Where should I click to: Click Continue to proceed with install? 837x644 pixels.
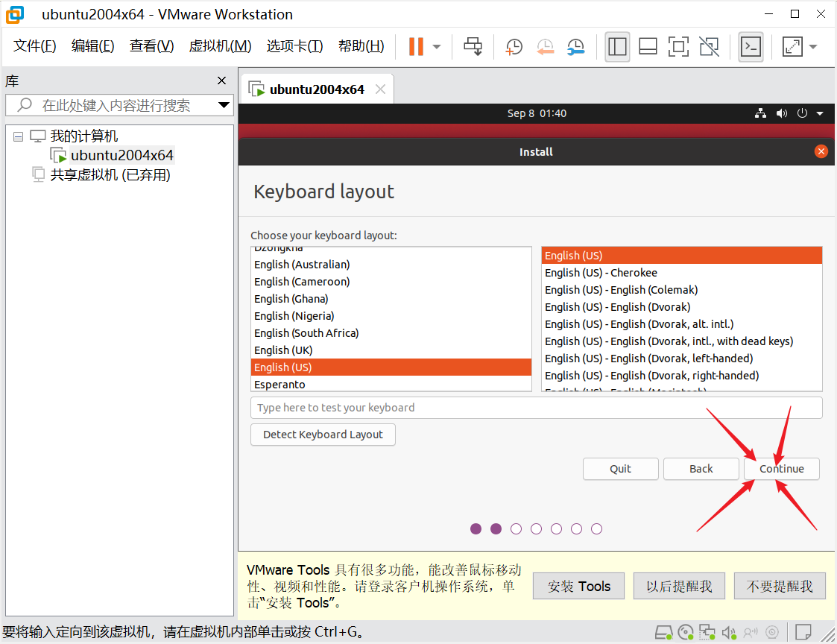(782, 468)
